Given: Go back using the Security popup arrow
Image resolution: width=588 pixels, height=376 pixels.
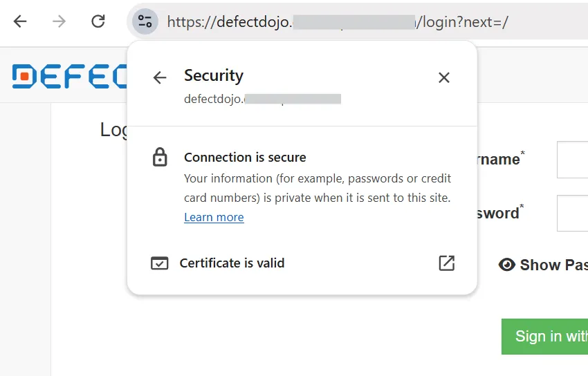Looking at the screenshot, I should 160,77.
